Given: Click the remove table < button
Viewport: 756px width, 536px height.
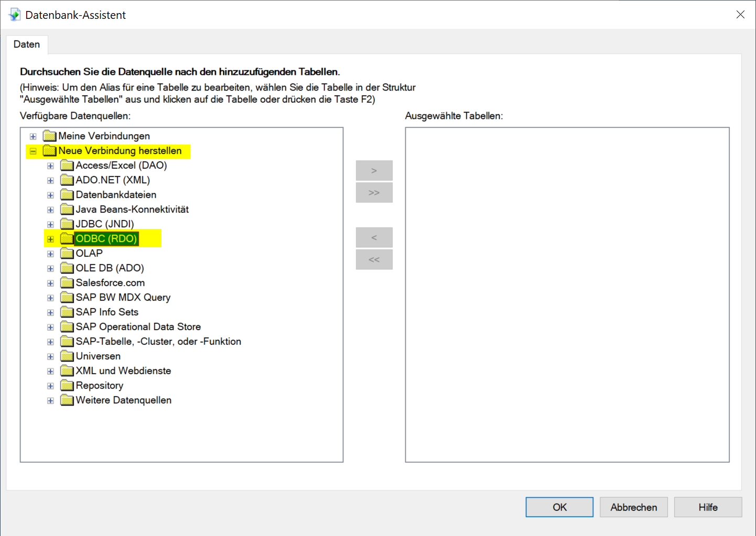Looking at the screenshot, I should click(x=374, y=237).
